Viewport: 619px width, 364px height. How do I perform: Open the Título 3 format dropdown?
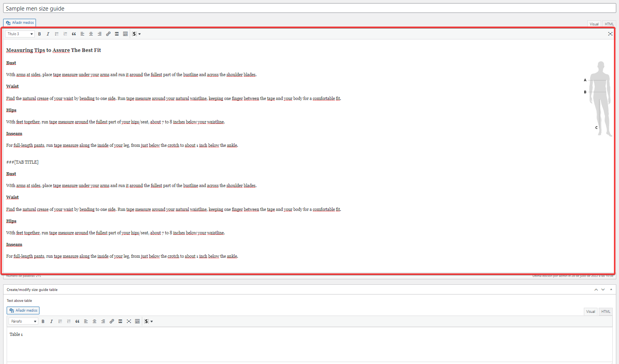pos(20,34)
